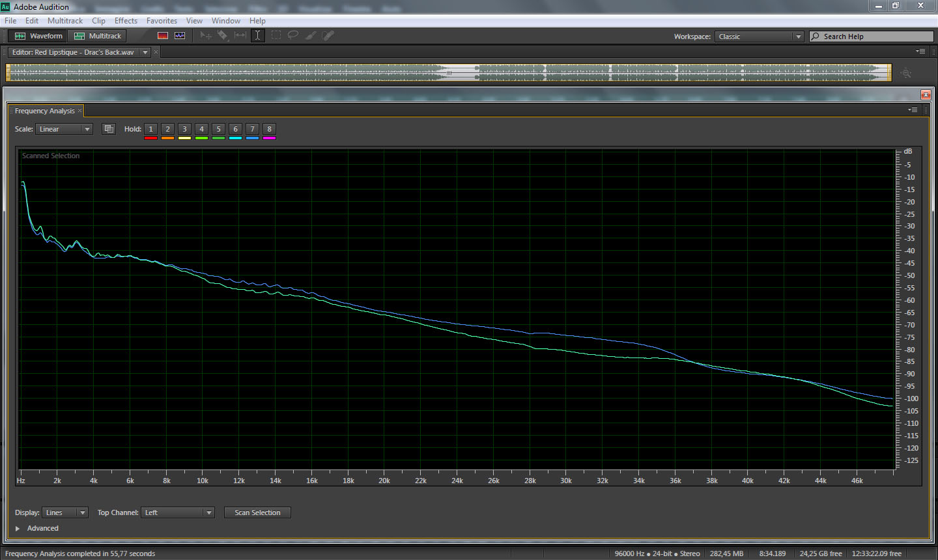Open the Top Channel dropdown set to Left
This screenshot has width=938, height=560.
click(x=177, y=512)
